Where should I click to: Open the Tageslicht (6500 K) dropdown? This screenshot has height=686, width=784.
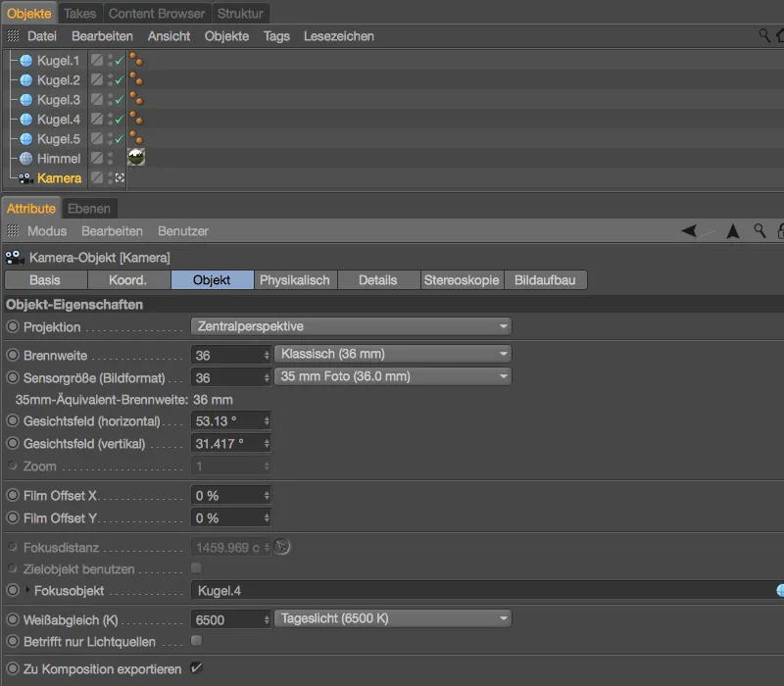pyautogui.click(x=393, y=618)
